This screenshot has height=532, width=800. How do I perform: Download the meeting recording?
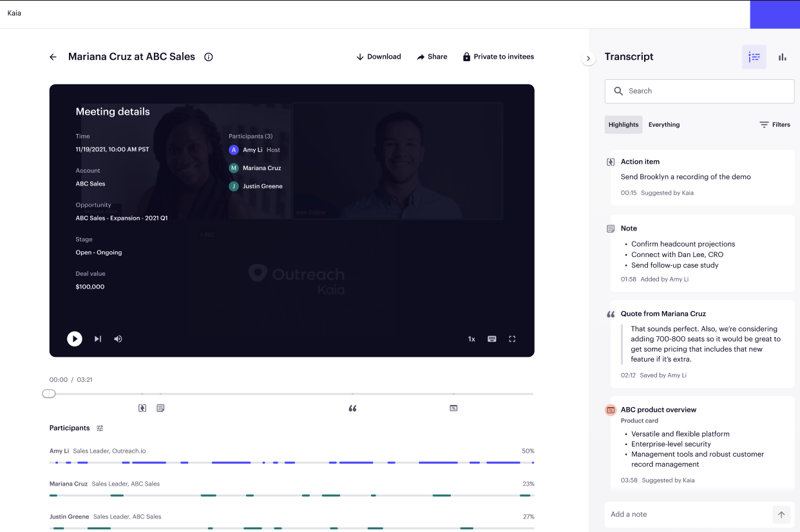[379, 57]
